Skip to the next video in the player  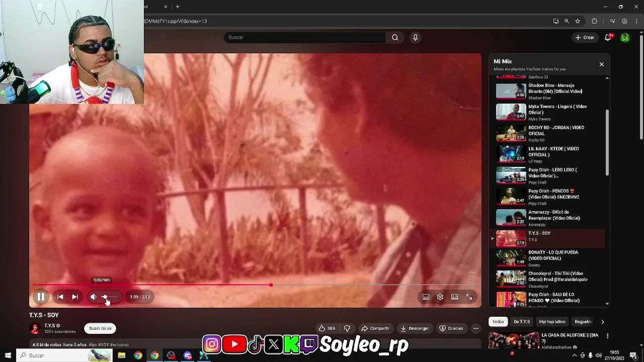74,297
